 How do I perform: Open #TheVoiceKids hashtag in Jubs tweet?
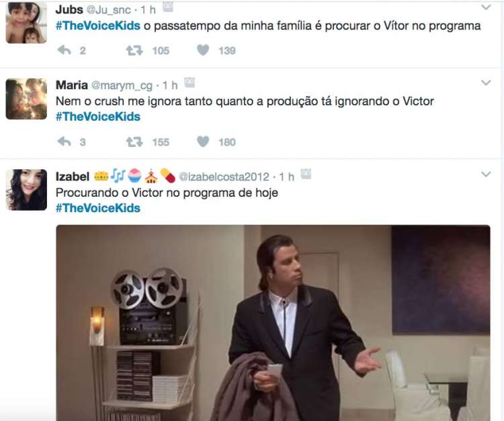[98, 26]
